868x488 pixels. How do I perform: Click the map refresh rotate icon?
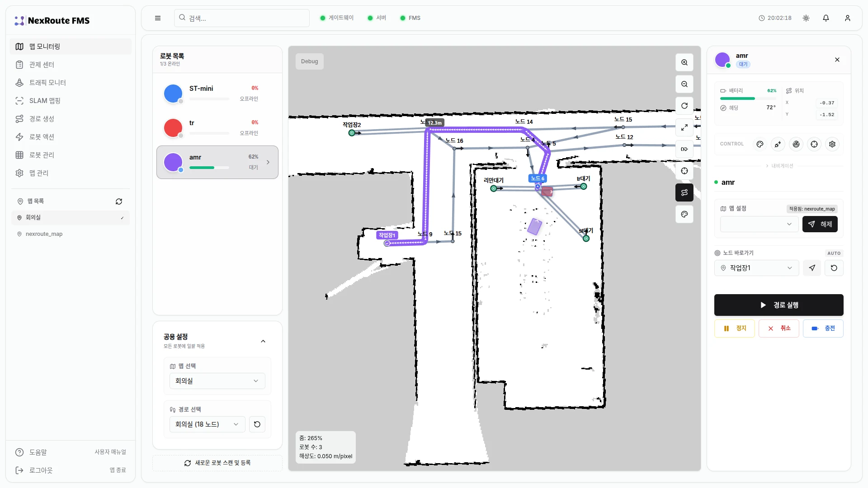(684, 106)
